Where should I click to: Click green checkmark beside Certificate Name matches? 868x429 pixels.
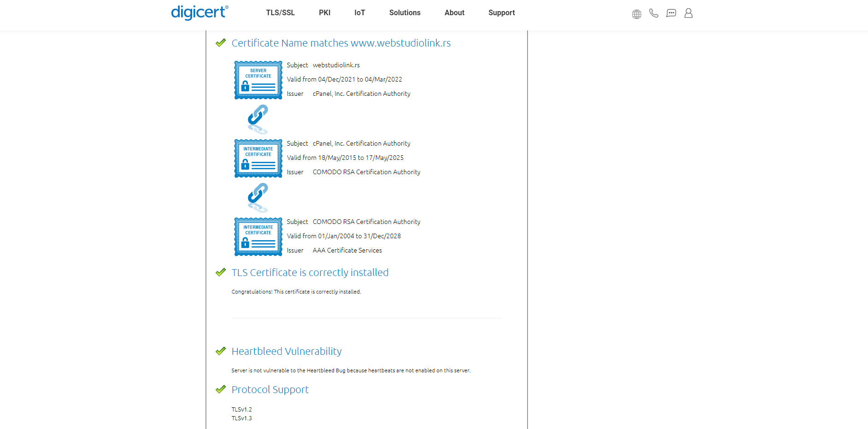pos(221,43)
